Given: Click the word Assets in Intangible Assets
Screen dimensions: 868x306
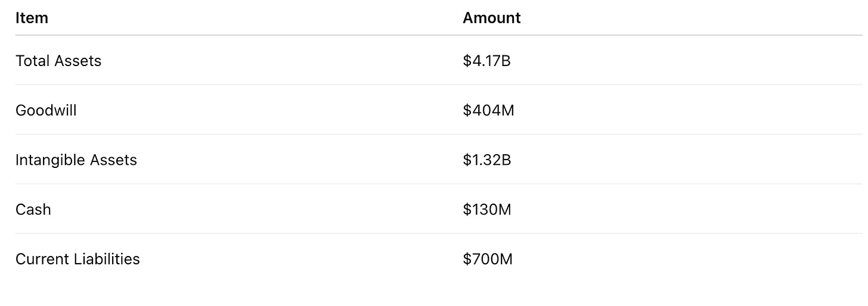Looking at the screenshot, I should pos(113,160).
